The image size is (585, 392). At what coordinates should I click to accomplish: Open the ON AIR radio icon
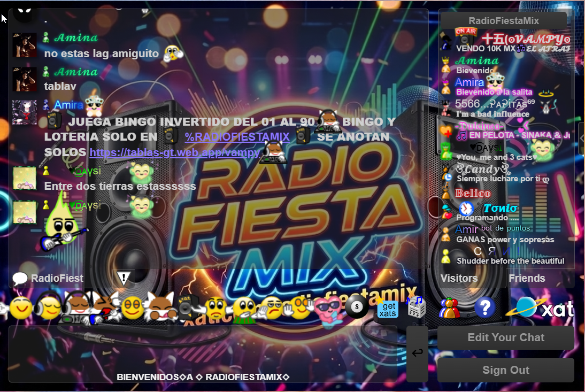(x=465, y=36)
